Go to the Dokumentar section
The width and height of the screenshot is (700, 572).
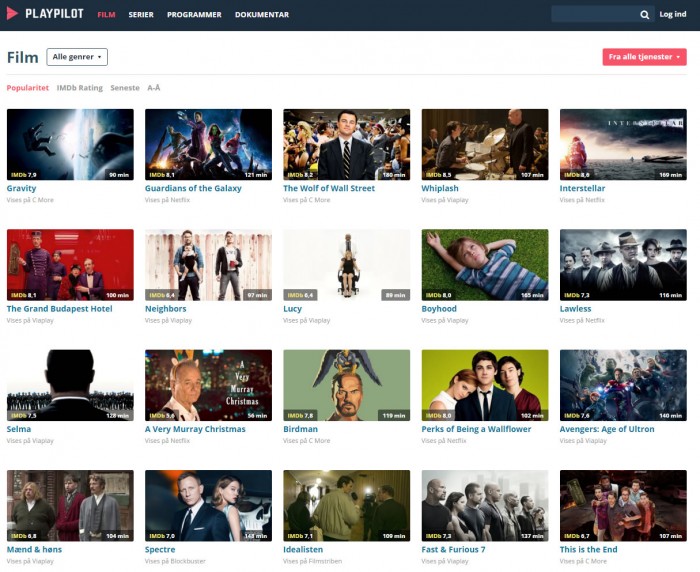pos(262,15)
